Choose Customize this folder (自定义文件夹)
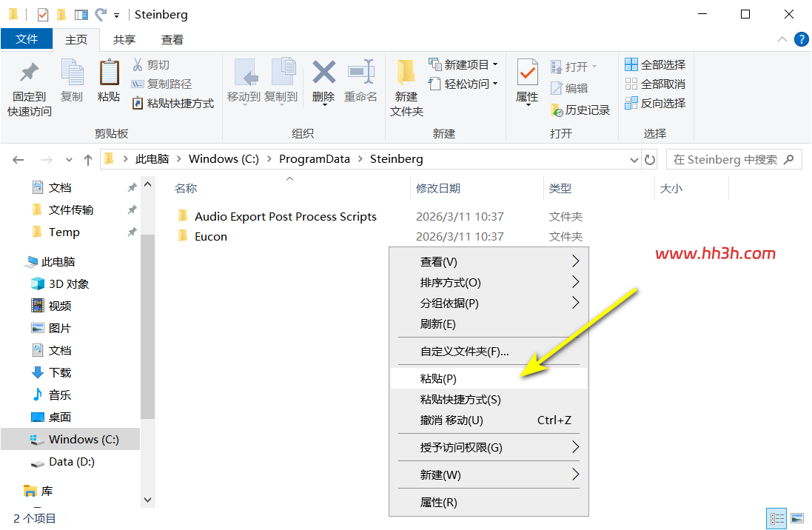812x530 pixels. (489, 352)
